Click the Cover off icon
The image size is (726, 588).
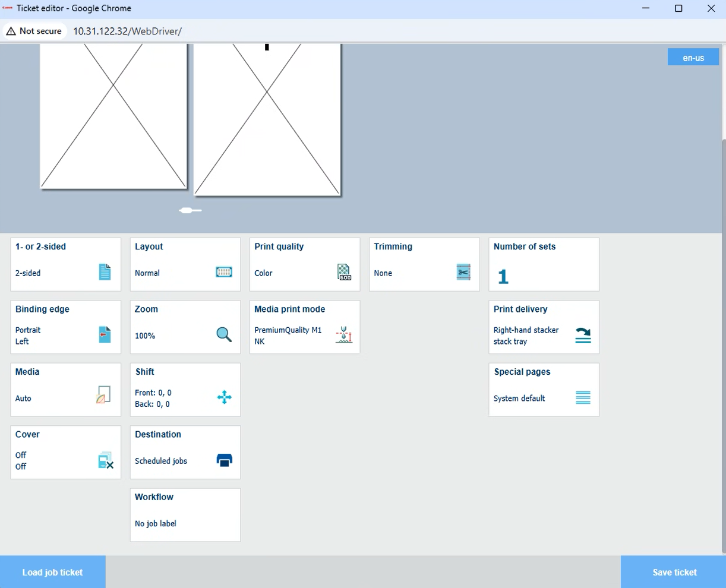[105, 460]
